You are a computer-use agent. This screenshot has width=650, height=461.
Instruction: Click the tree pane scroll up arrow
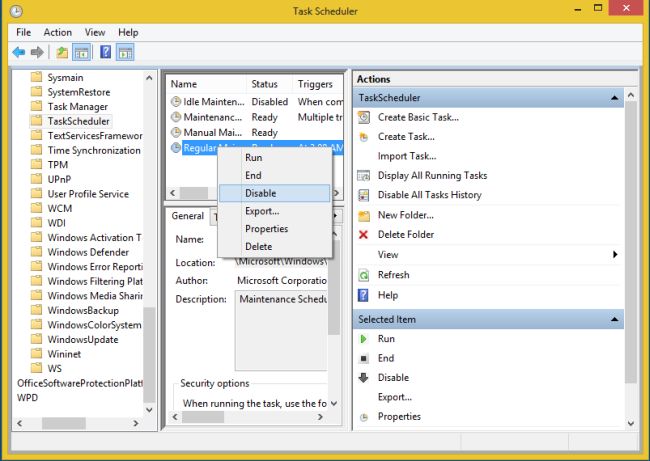coord(149,78)
